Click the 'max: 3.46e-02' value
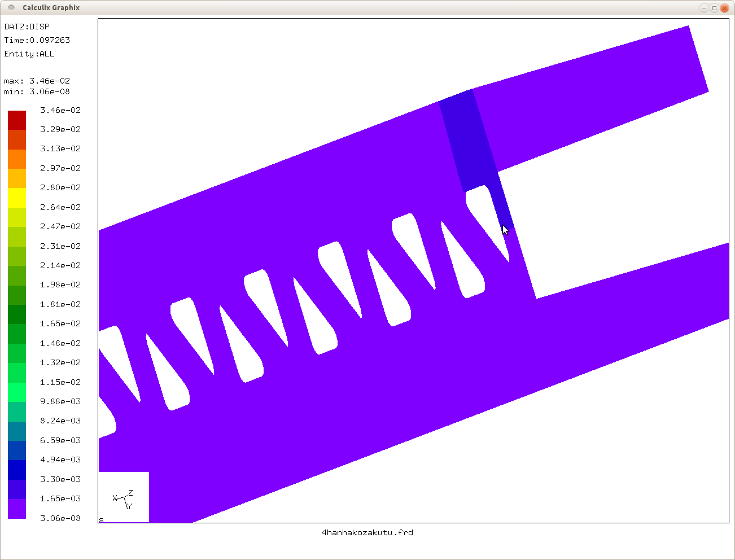 37,81
